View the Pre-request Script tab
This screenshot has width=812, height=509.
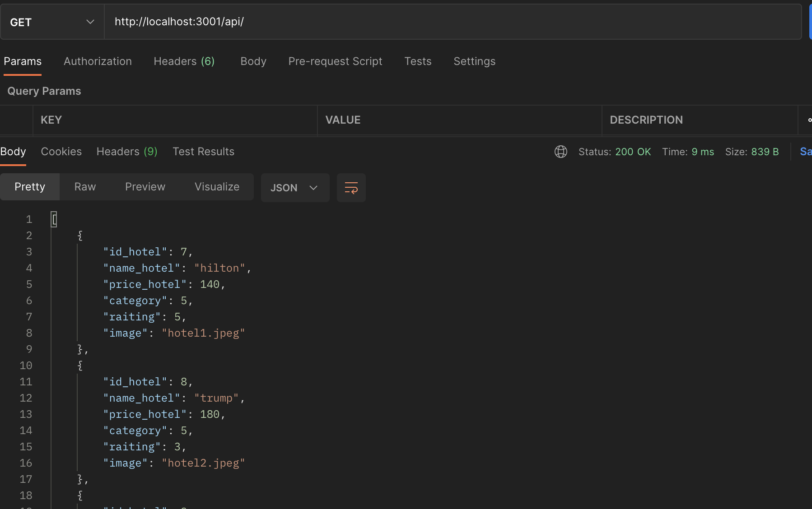335,61
